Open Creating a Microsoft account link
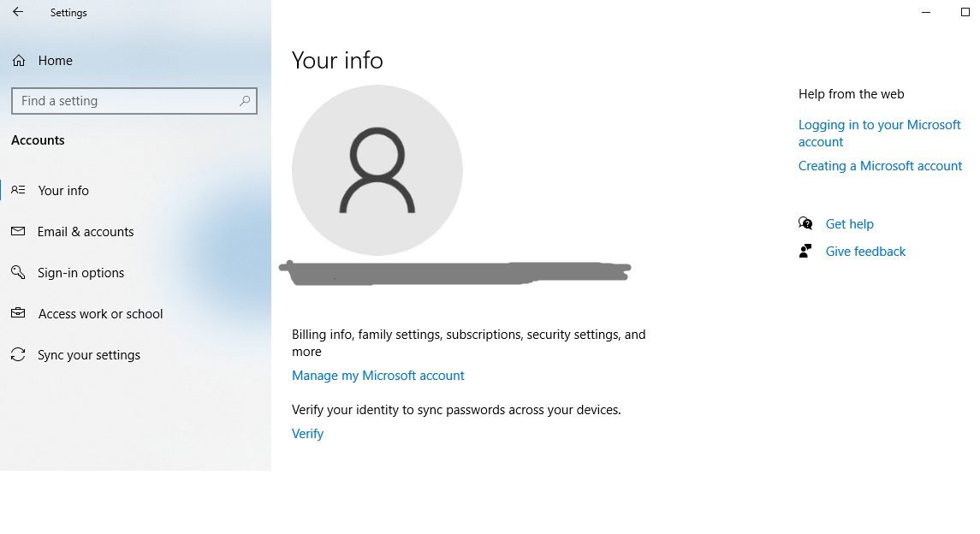Screen dimensions: 980x534 [880, 165]
